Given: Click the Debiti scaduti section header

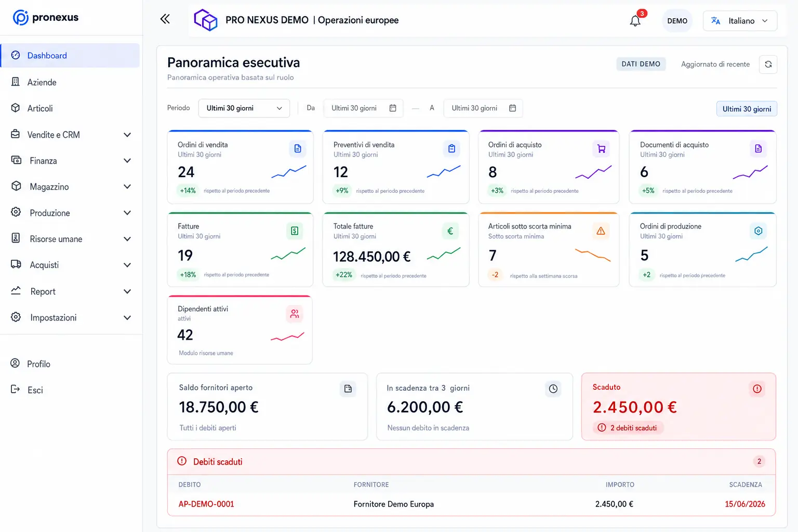Looking at the screenshot, I should (x=471, y=461).
